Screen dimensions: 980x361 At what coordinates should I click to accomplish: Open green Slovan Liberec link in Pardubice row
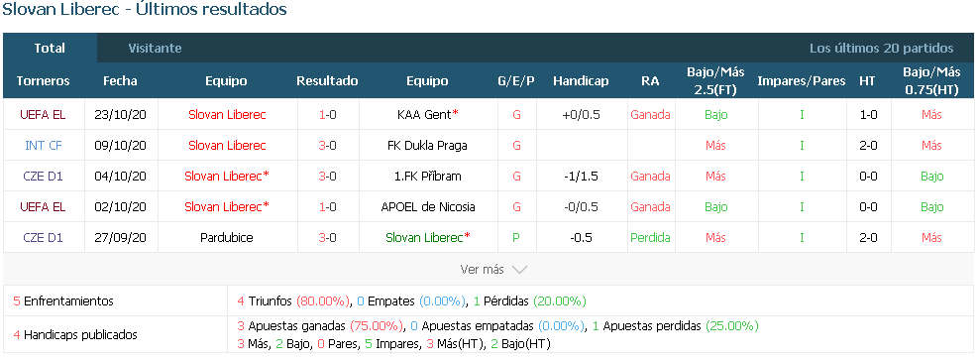click(427, 237)
